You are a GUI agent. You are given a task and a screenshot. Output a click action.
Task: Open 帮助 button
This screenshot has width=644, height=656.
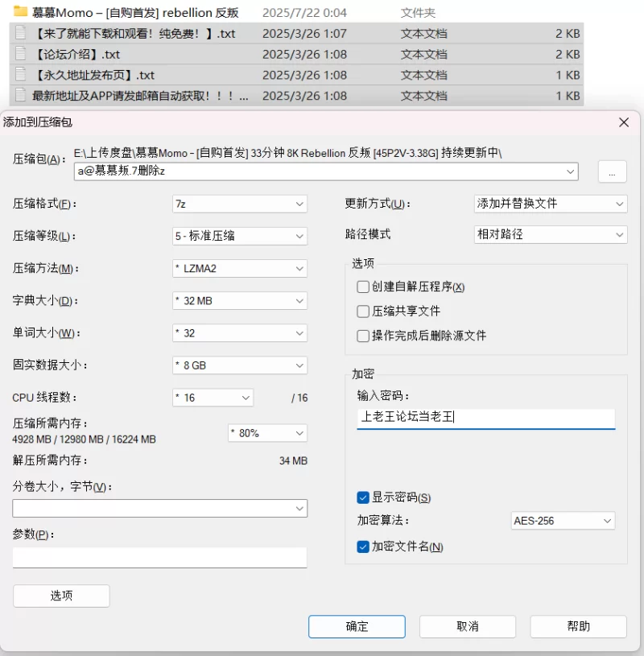tap(578, 626)
